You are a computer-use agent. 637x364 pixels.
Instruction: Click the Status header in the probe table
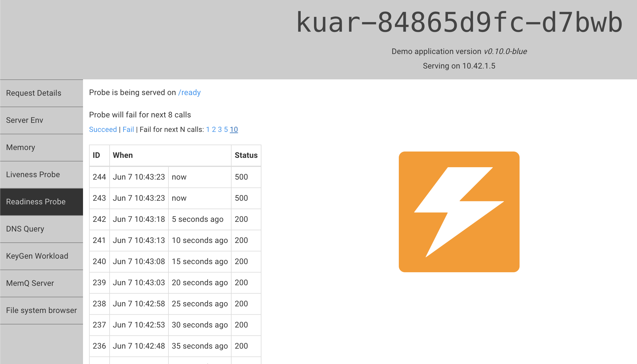click(x=246, y=155)
